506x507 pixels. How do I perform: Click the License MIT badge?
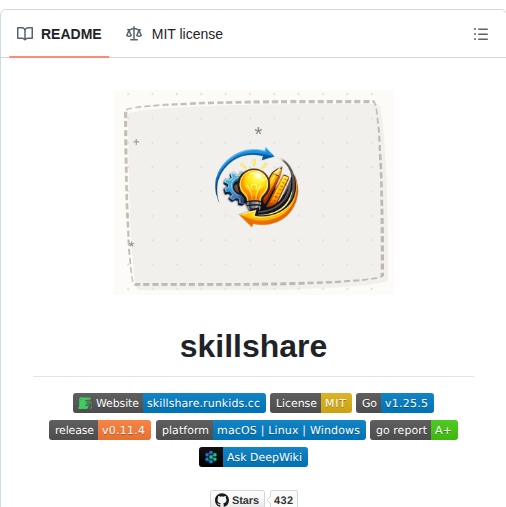[x=311, y=403]
